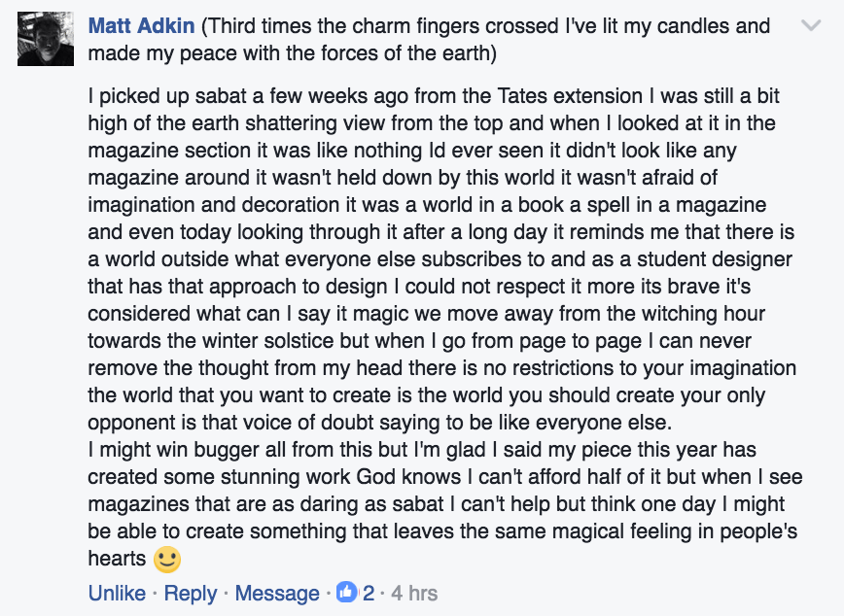Reply to Matt Adkin's comment

click(x=190, y=593)
